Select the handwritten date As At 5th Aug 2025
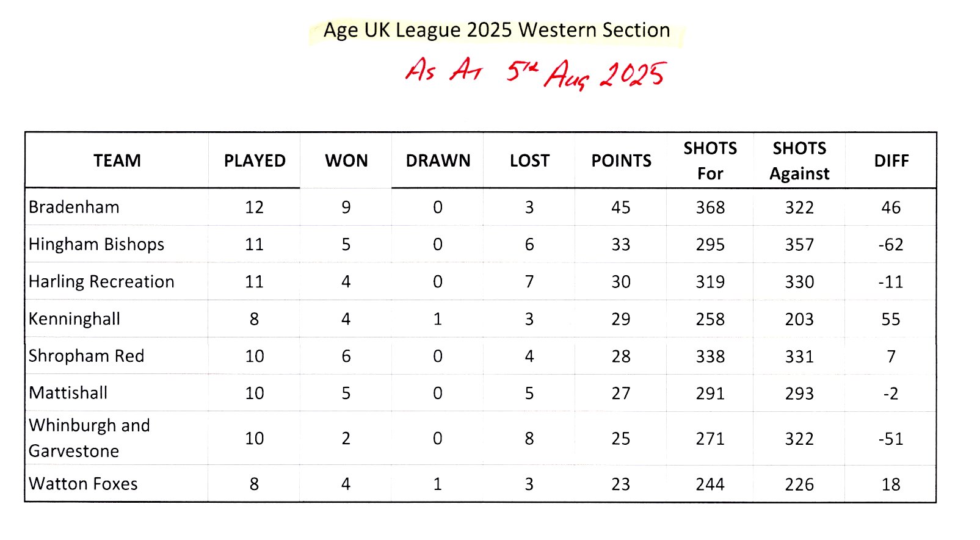 536,73
